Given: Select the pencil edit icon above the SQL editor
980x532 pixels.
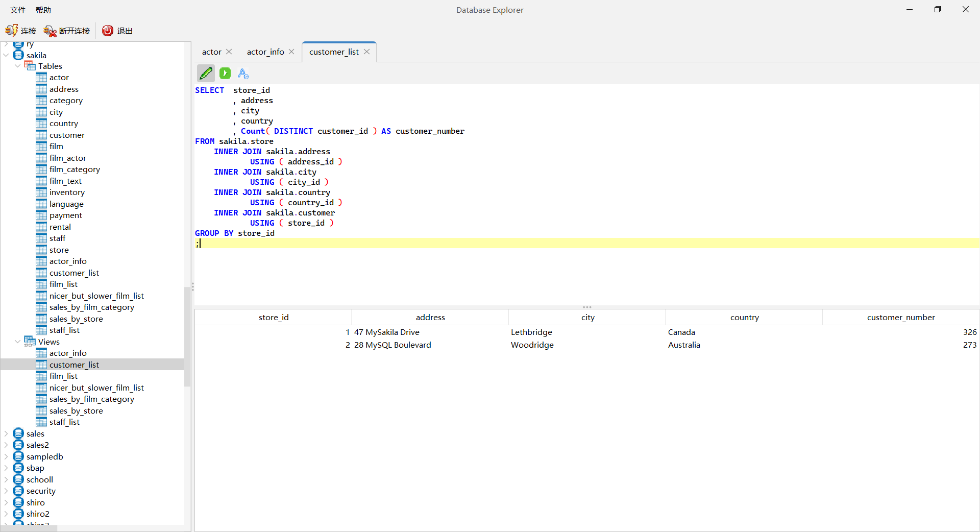Looking at the screenshot, I should pos(206,73).
